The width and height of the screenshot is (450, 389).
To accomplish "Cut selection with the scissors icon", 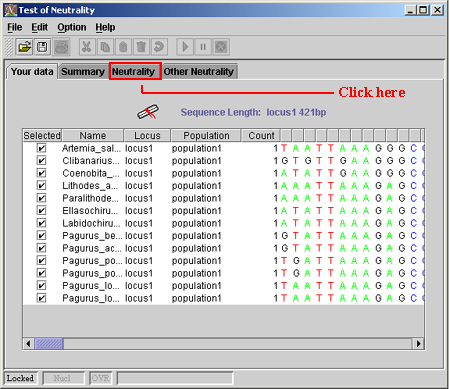I will click(x=87, y=47).
